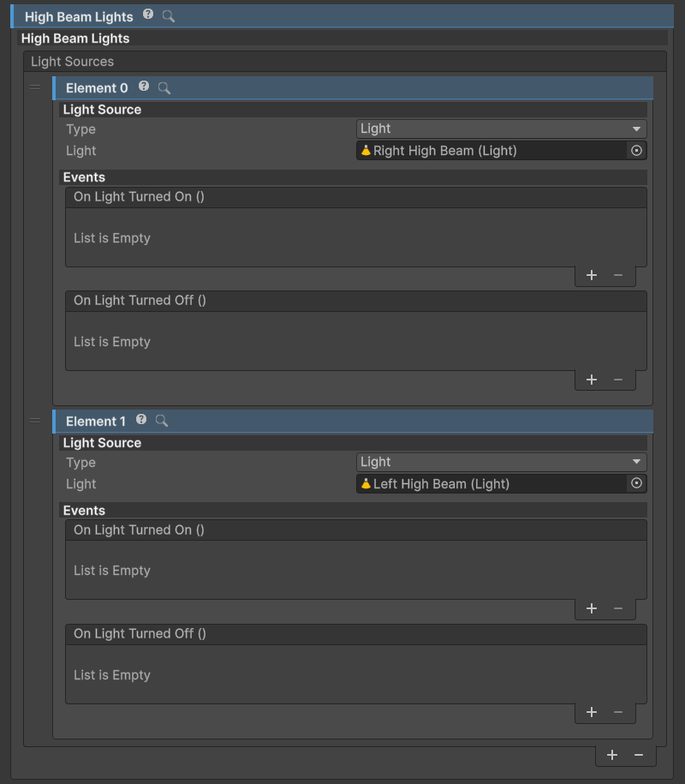The image size is (685, 784).
Task: Open object picker for Right High Beam light
Action: click(x=636, y=151)
